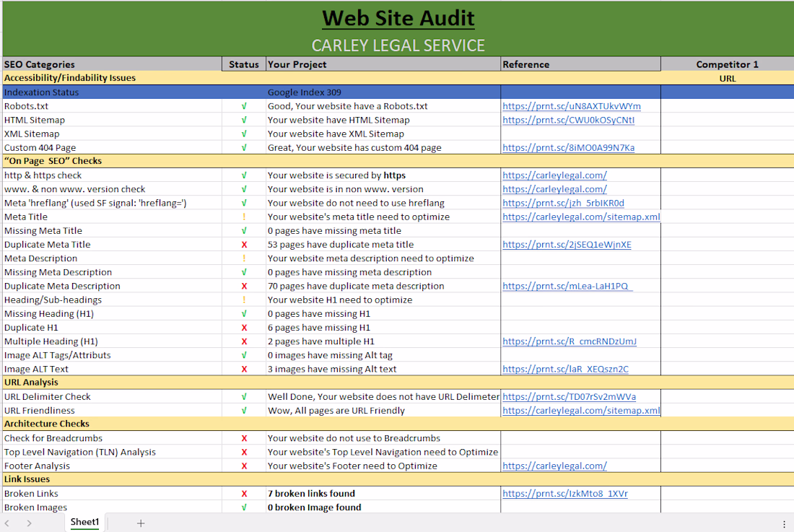This screenshot has height=532, width=794.
Task: Open Duplicate Meta Description reference link
Action: pos(567,286)
